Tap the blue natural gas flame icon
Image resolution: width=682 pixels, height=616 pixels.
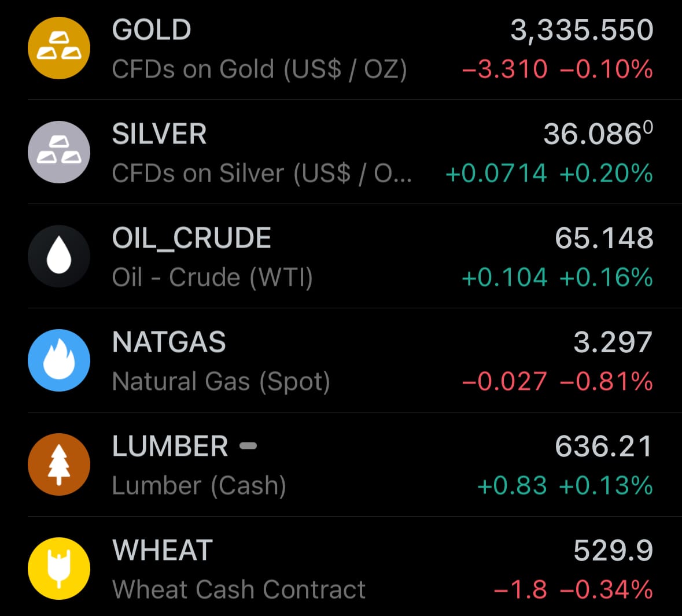pos(59,360)
